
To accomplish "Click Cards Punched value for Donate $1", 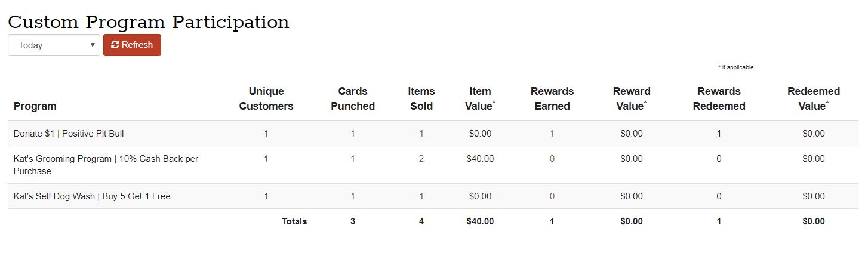I will 353,134.
